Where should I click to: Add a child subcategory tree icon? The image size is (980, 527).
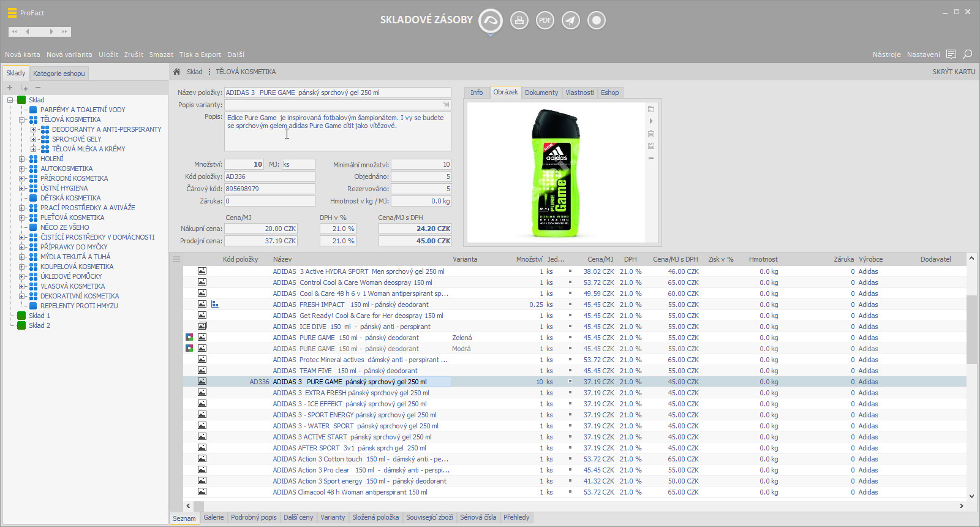(x=24, y=88)
